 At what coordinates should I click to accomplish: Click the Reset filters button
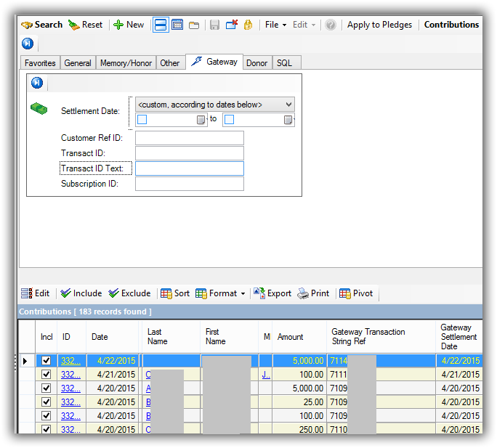85,25
